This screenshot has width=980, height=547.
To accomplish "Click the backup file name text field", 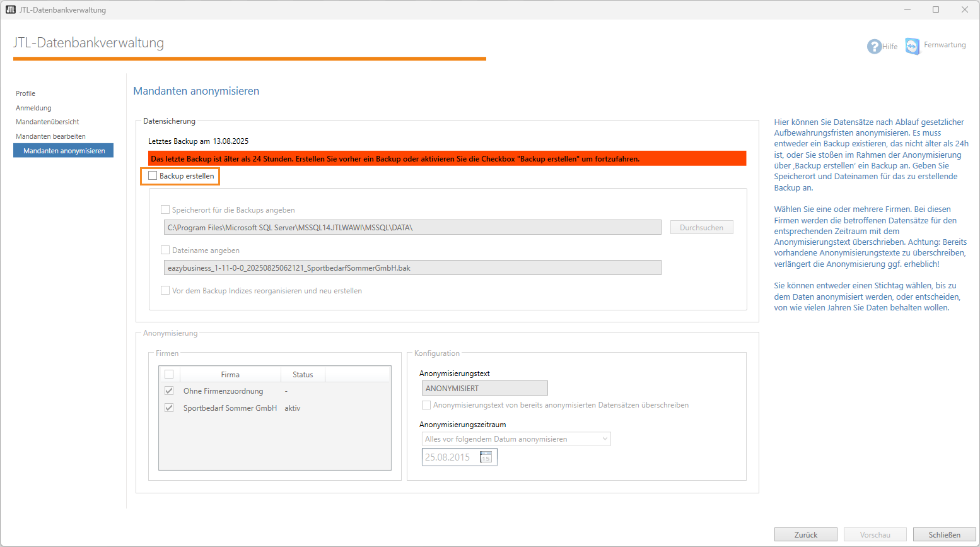I will click(412, 268).
